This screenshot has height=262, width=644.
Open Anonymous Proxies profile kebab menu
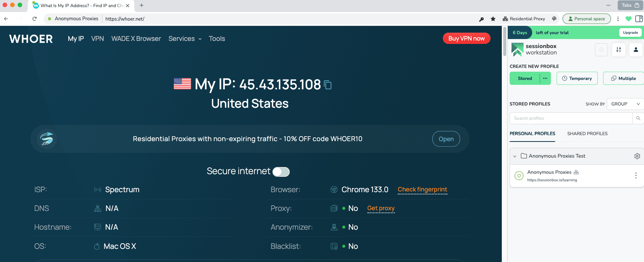(636, 175)
